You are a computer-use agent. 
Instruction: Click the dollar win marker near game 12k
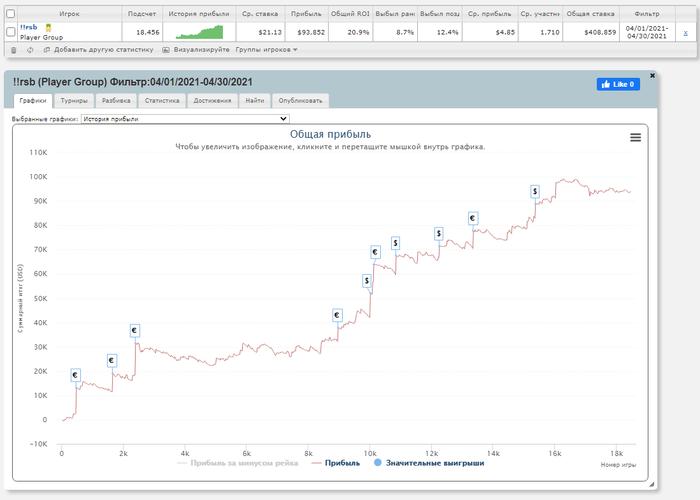[x=439, y=233]
